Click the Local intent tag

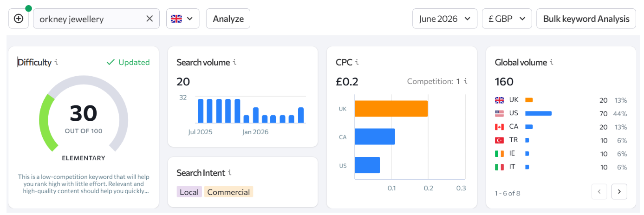click(x=189, y=192)
